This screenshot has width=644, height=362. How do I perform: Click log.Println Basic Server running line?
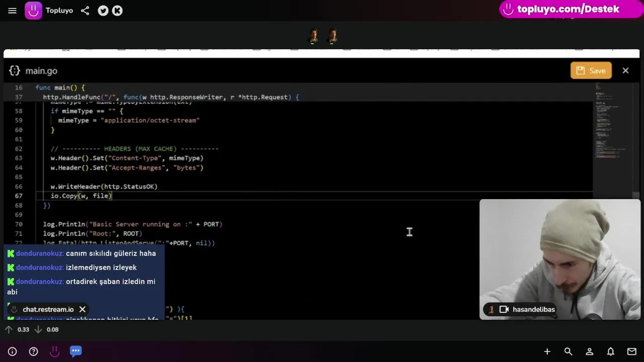(133, 224)
